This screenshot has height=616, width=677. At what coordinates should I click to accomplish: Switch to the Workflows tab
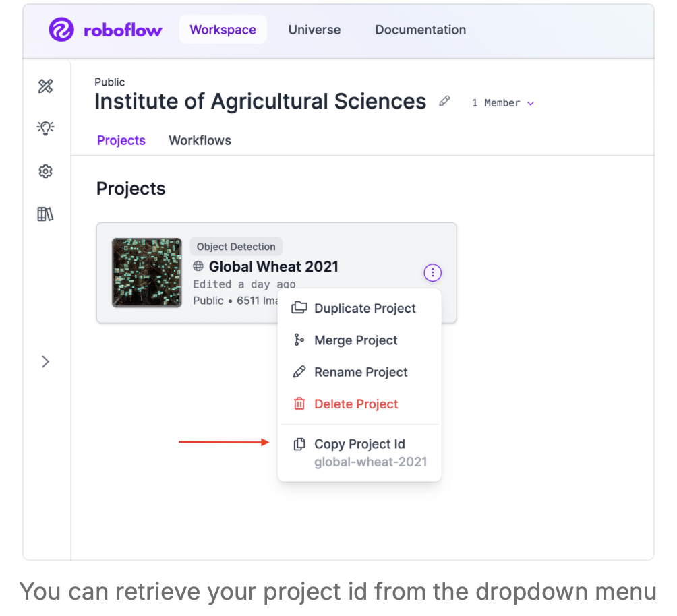(x=200, y=140)
